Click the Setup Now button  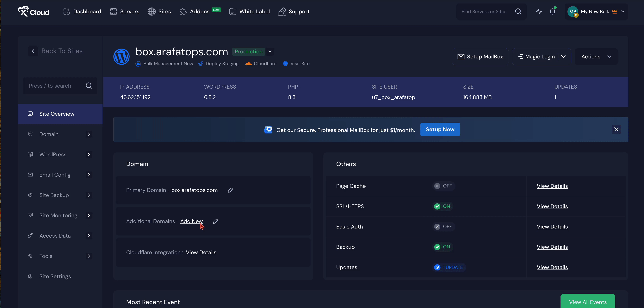coord(440,129)
